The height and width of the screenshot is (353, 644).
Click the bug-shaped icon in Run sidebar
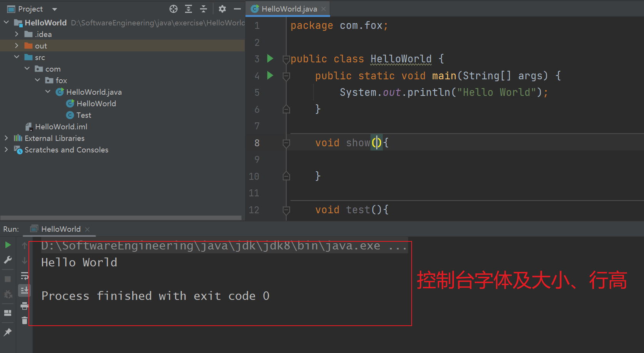coord(8,294)
